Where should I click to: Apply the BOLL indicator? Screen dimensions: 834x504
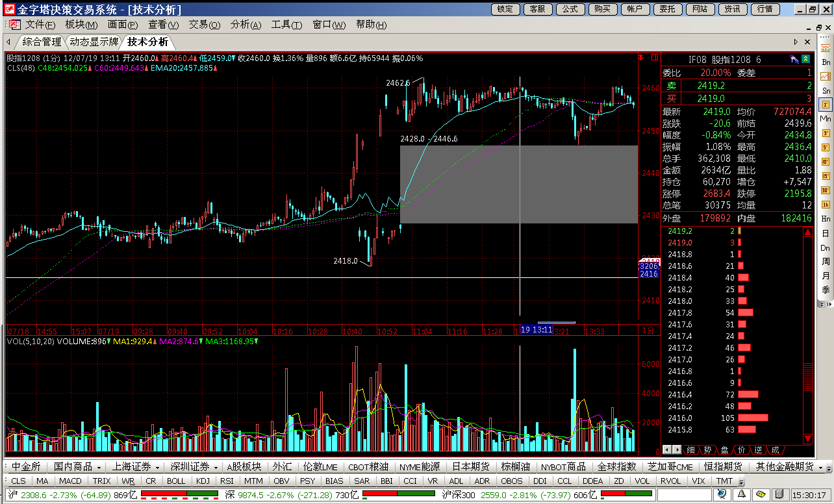pos(176,481)
